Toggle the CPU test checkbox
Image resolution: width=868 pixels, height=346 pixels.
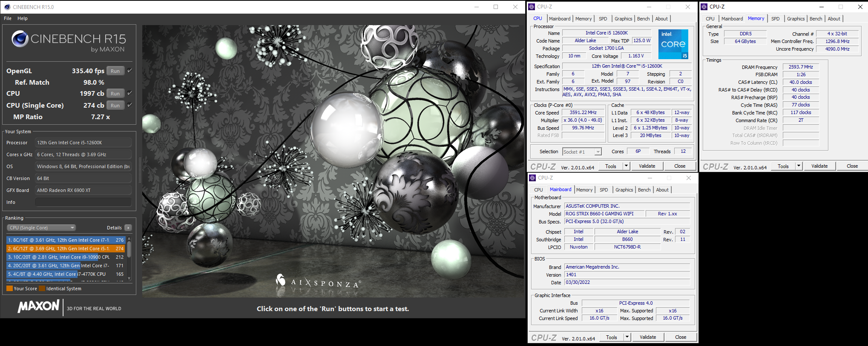(x=130, y=93)
